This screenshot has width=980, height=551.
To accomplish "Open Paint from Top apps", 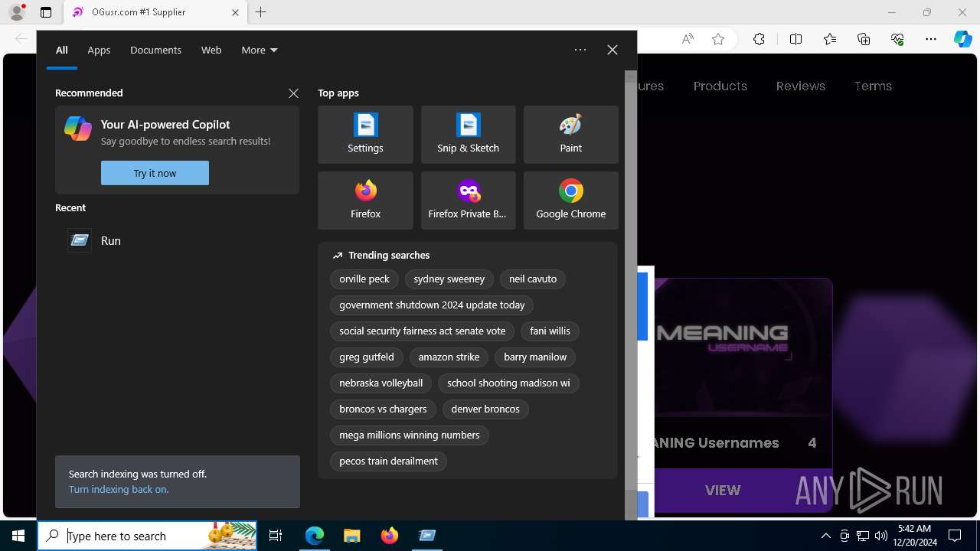I will click(570, 135).
